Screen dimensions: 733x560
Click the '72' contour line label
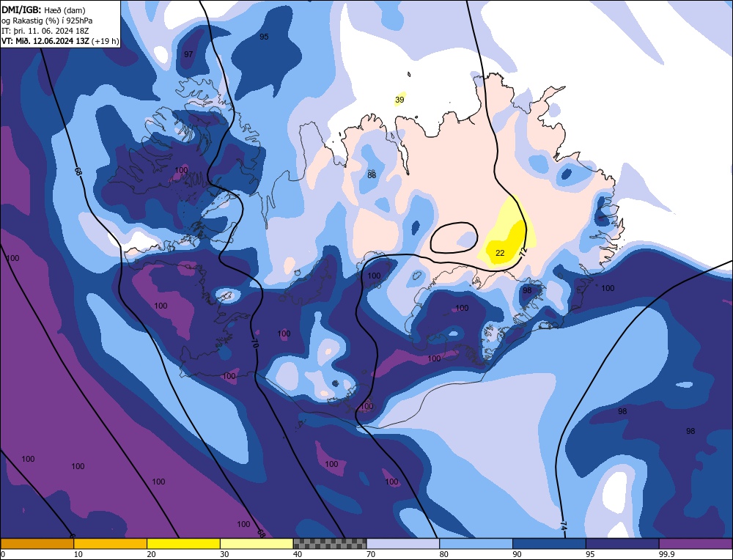523,252
